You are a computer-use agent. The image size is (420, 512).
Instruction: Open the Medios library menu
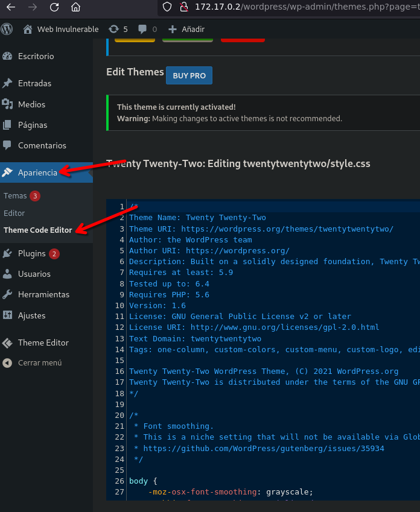(x=31, y=104)
